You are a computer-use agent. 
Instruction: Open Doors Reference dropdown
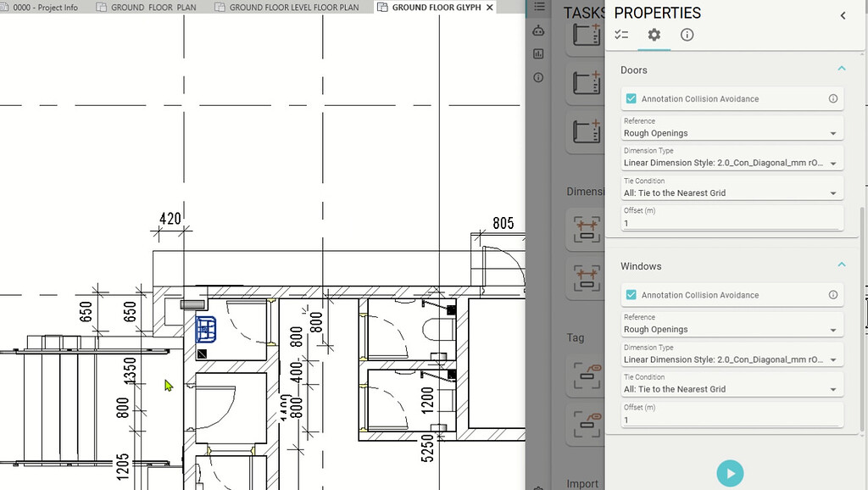tap(731, 133)
